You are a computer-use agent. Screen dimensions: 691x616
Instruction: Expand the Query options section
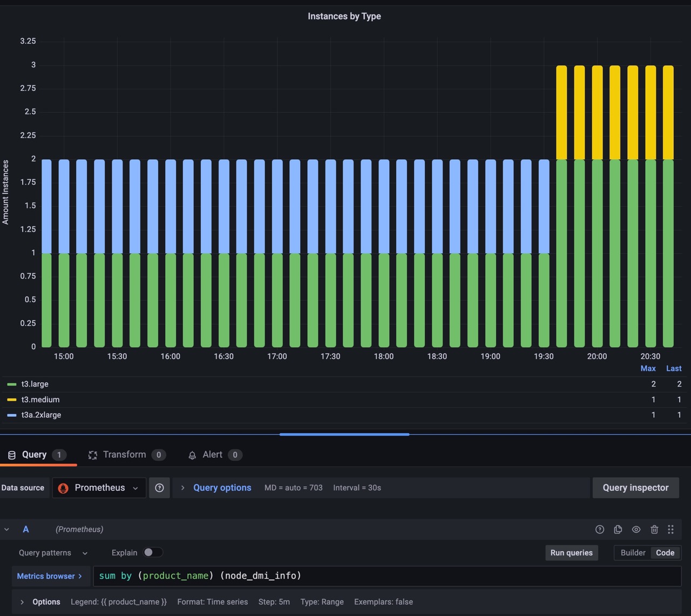222,488
